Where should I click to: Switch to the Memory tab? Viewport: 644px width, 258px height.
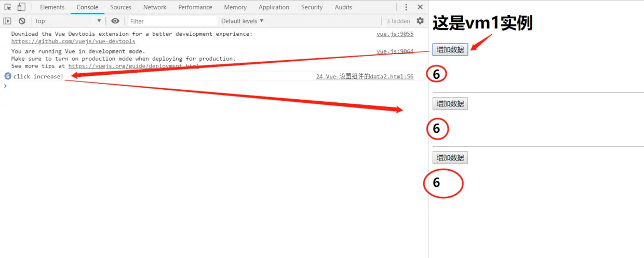point(235,7)
